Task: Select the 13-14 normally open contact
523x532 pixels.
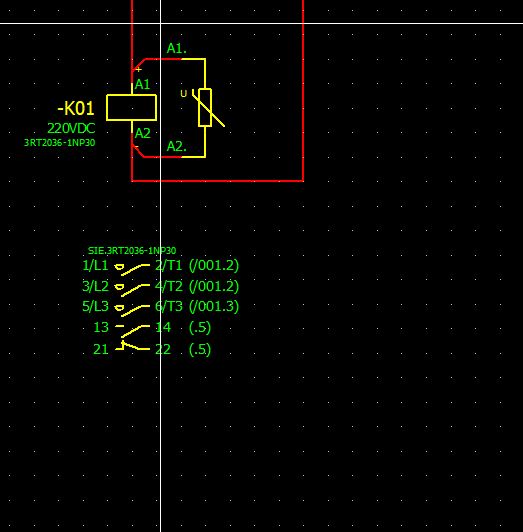Action: (132, 330)
